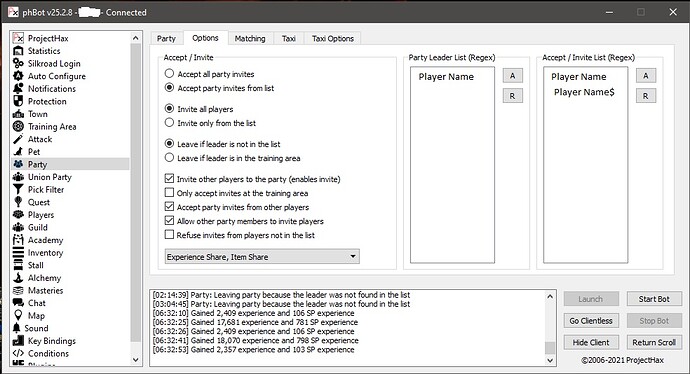Enable Refuse invites from players not in list
Screen dimensions: 690x374
(x=169, y=235)
